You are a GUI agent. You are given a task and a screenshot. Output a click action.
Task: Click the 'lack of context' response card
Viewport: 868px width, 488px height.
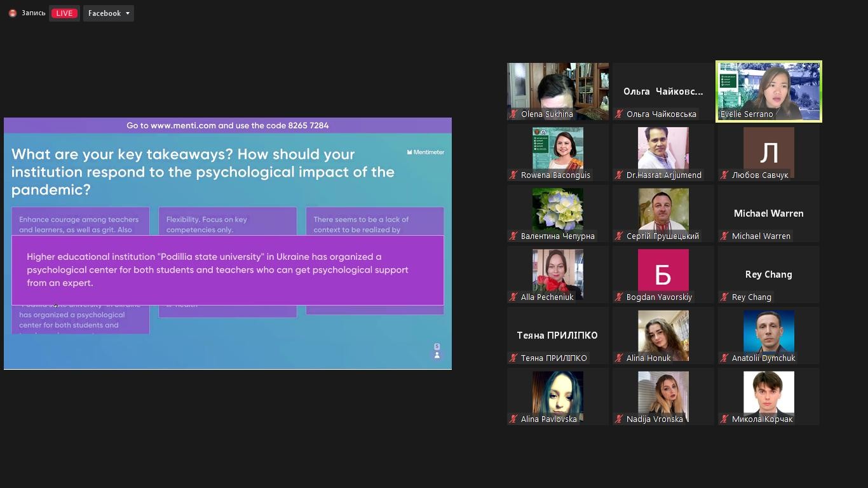point(375,221)
